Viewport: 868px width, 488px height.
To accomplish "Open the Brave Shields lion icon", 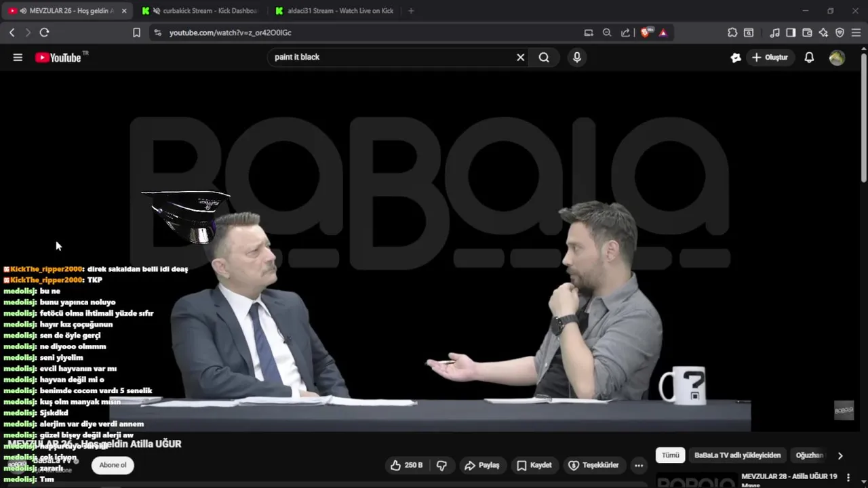I will tap(646, 32).
